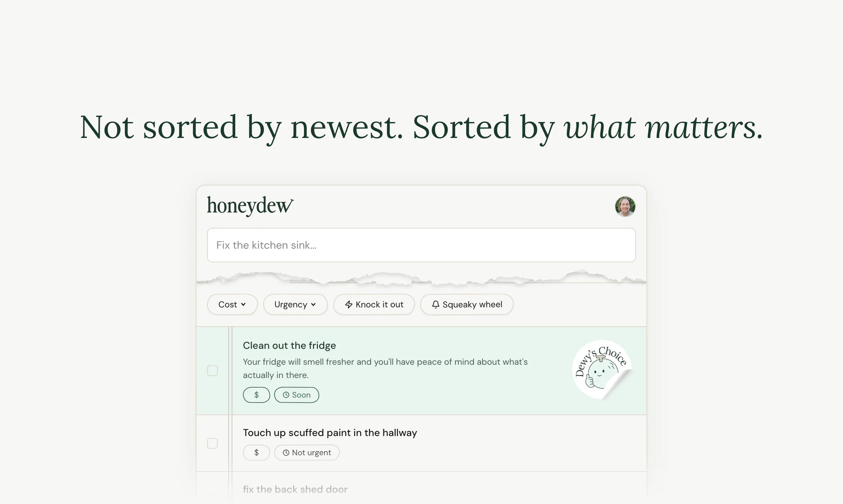
Task: Click the chevron arrow beside Urgency
Action: 313,304
